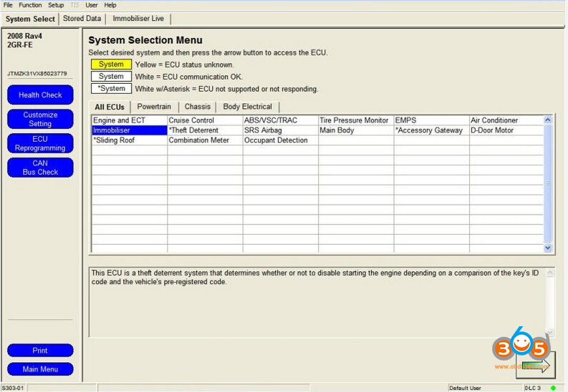Select D-Door Motor system
Screen dimensions: 568x392
click(506, 130)
